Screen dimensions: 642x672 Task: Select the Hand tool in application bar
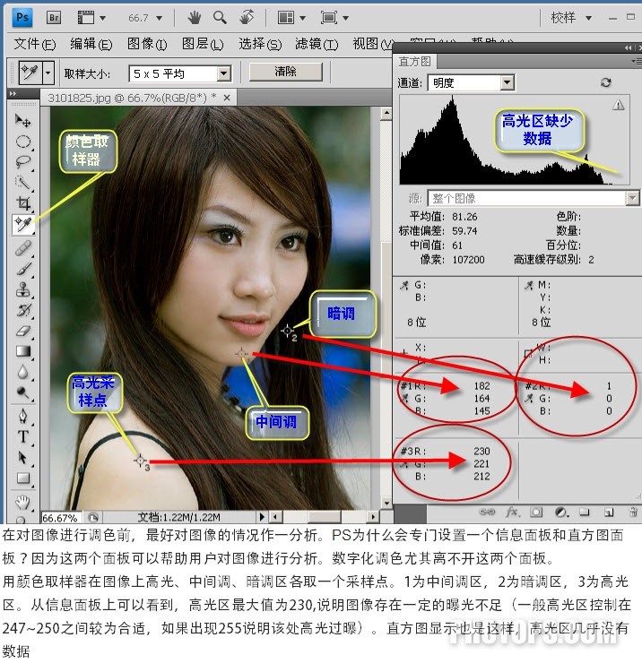pyautogui.click(x=194, y=18)
